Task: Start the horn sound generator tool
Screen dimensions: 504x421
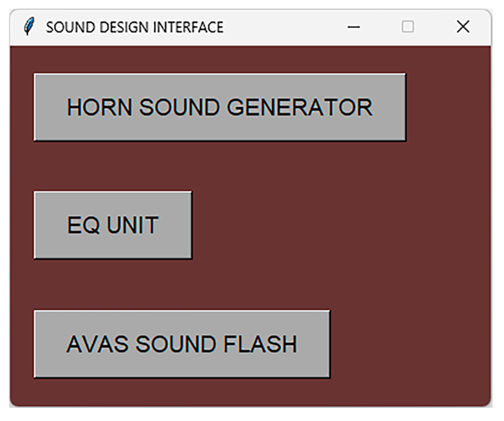Action: [220, 107]
